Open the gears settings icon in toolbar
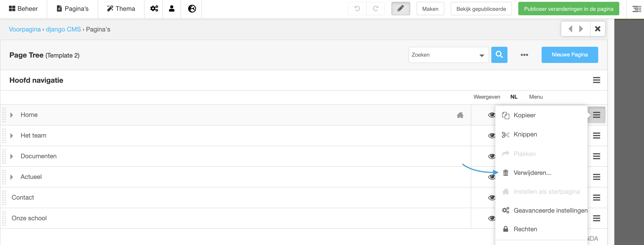 pyautogui.click(x=154, y=9)
